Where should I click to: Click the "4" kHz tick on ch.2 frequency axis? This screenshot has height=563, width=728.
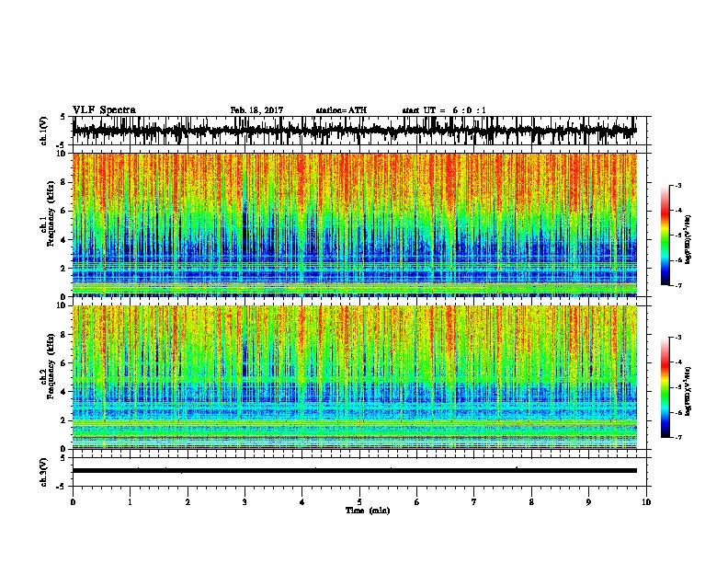[x=65, y=392]
